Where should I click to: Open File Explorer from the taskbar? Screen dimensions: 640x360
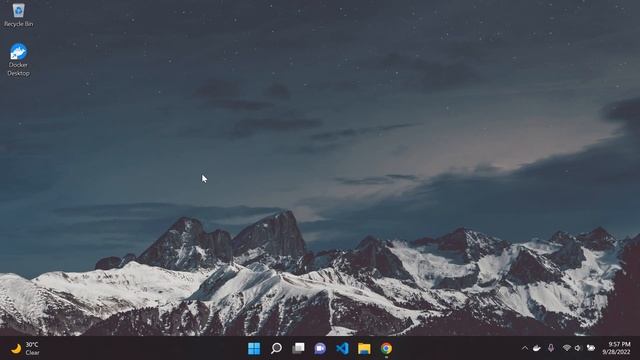(364, 348)
